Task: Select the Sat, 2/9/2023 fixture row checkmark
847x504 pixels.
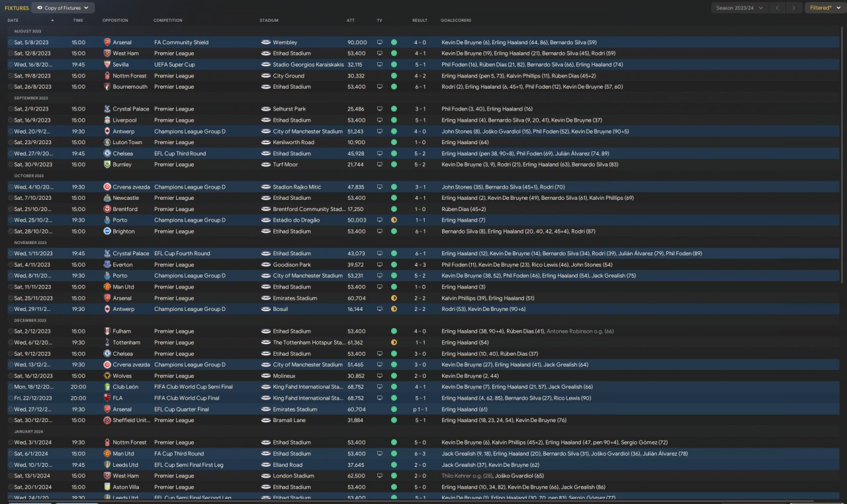Action: click(x=11, y=109)
